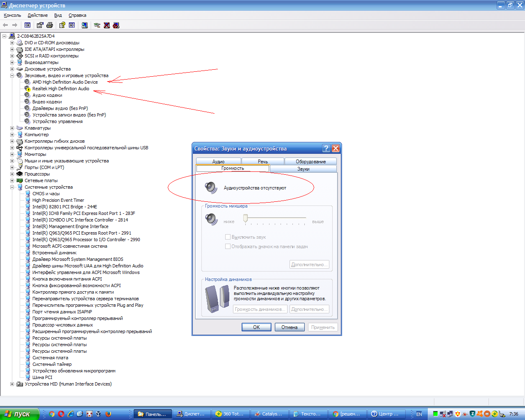525x420 pixels.
Task: Click the Мониторы category icon
Action: (x=20, y=154)
